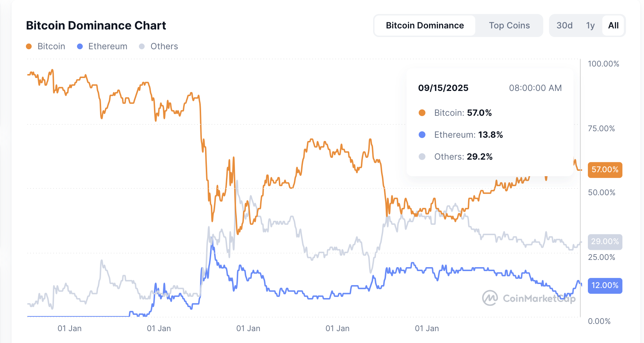Select the 30d time range

564,26
